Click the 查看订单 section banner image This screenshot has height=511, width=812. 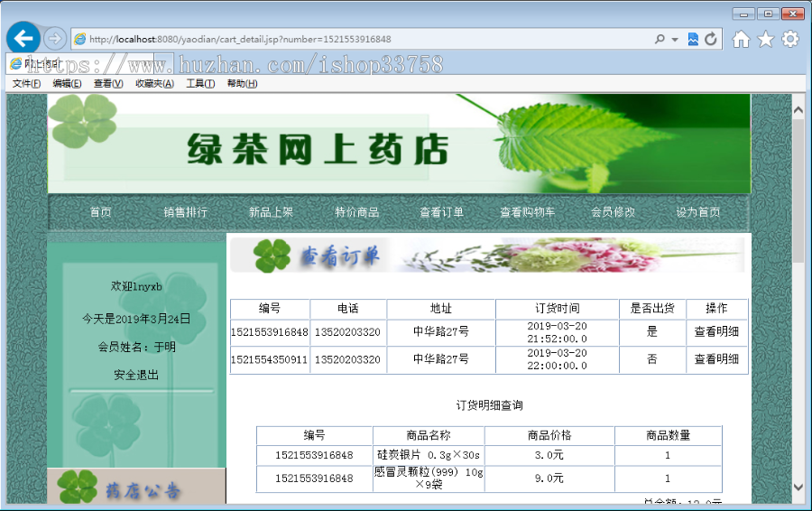[x=487, y=255]
